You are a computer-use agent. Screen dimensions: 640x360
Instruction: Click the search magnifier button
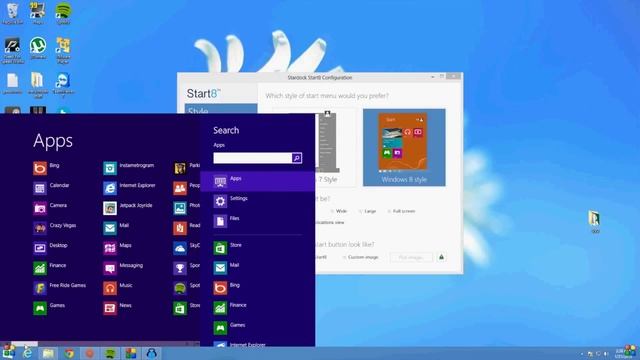[x=297, y=158]
